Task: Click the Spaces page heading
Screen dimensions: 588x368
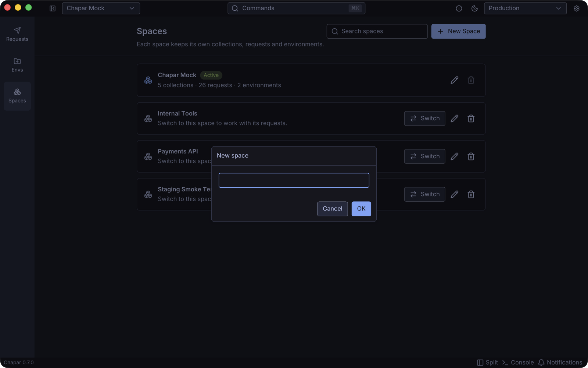Action: click(x=152, y=31)
